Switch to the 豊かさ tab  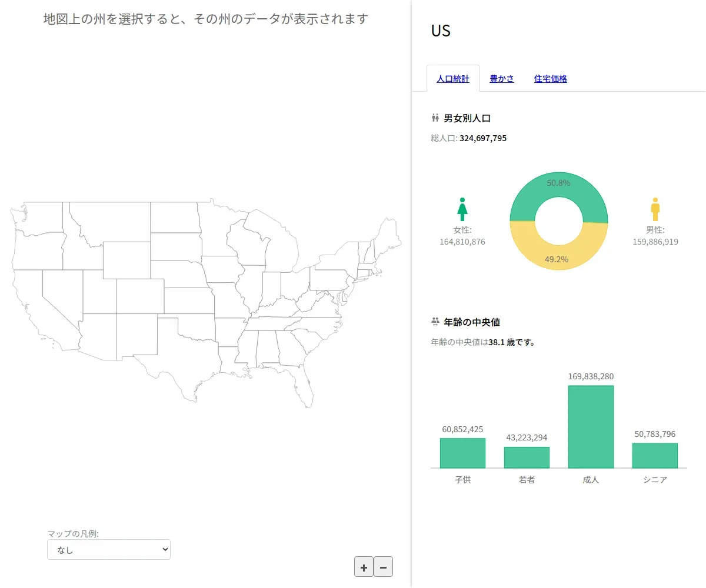click(x=502, y=79)
